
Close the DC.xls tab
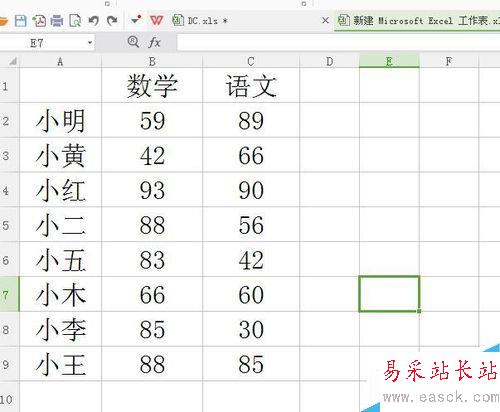(x=325, y=20)
